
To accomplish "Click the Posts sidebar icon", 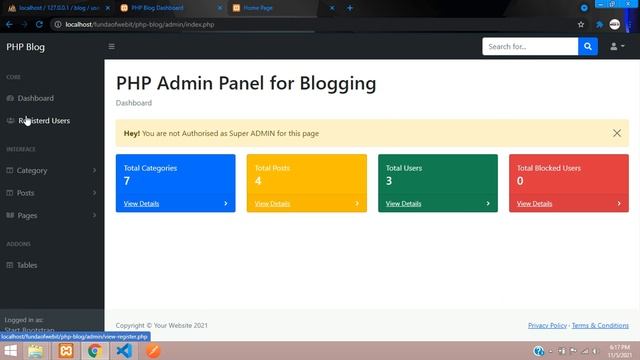I will tap(10, 193).
